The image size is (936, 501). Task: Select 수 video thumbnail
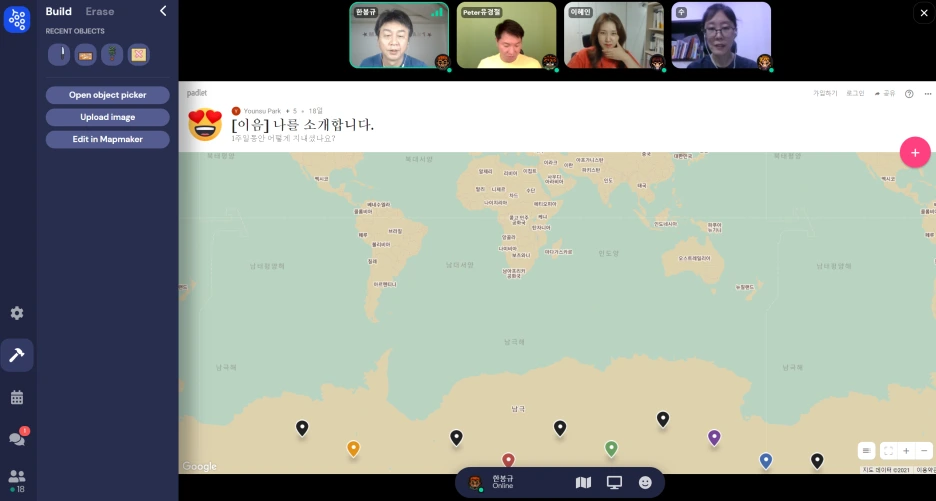point(721,35)
